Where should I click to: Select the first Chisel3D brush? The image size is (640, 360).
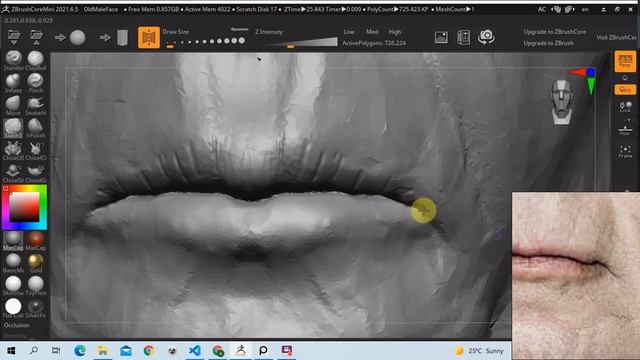pos(13,151)
